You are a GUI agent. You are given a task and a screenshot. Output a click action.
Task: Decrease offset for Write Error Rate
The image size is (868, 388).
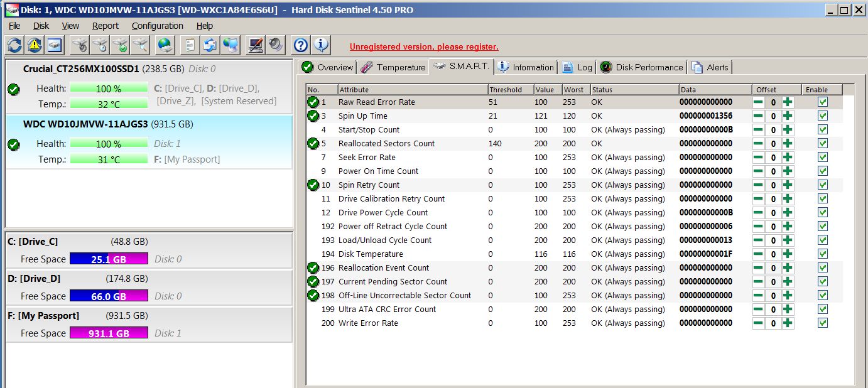759,323
